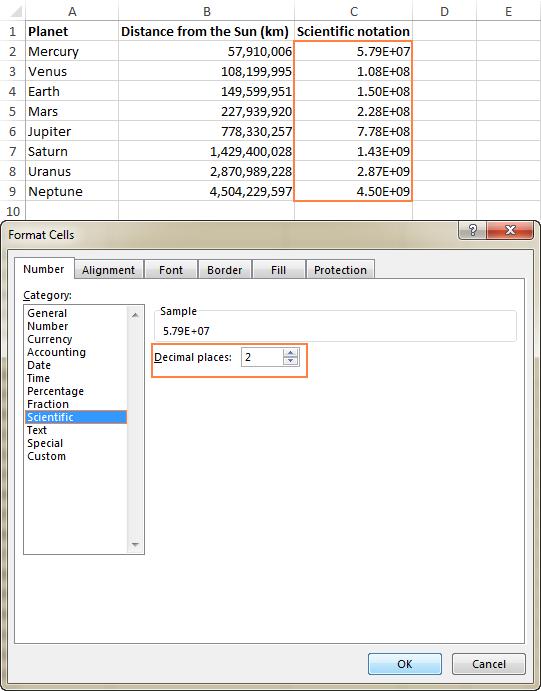Viewport: 541px width, 691px height.
Task: Click cell with 4,504,229,597
Action: 206,191
